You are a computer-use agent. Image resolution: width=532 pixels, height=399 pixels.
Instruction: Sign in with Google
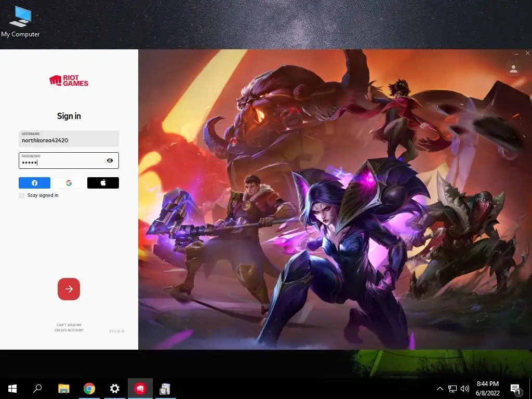pyautogui.click(x=69, y=183)
